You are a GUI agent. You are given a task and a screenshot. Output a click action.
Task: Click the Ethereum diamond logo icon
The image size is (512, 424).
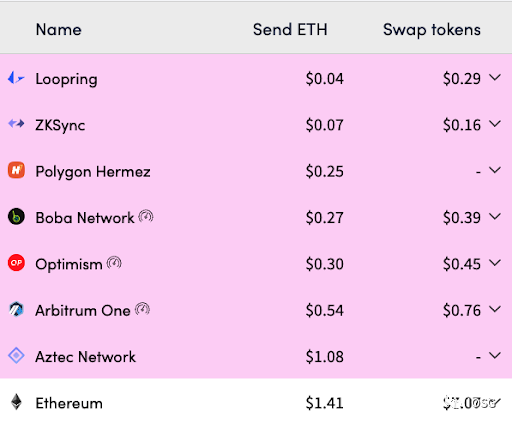tap(16, 402)
